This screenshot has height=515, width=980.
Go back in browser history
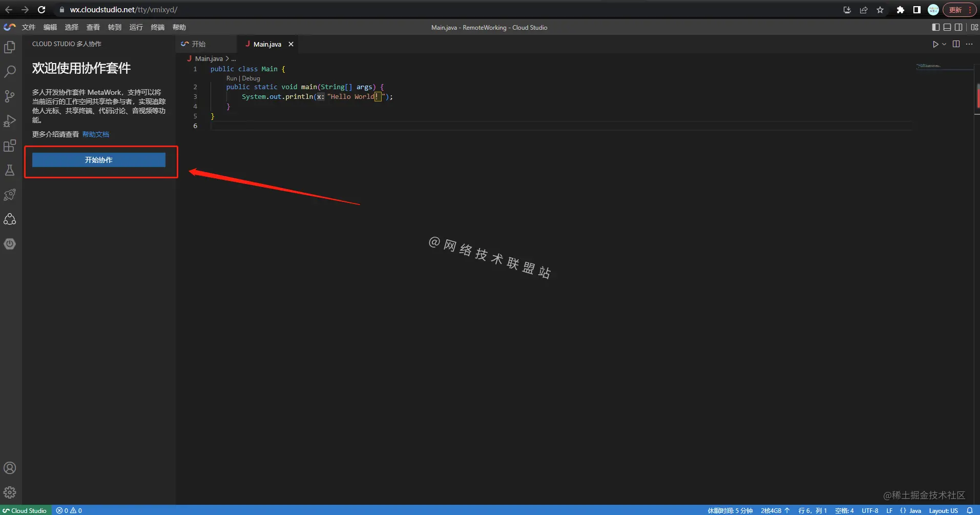coord(9,10)
